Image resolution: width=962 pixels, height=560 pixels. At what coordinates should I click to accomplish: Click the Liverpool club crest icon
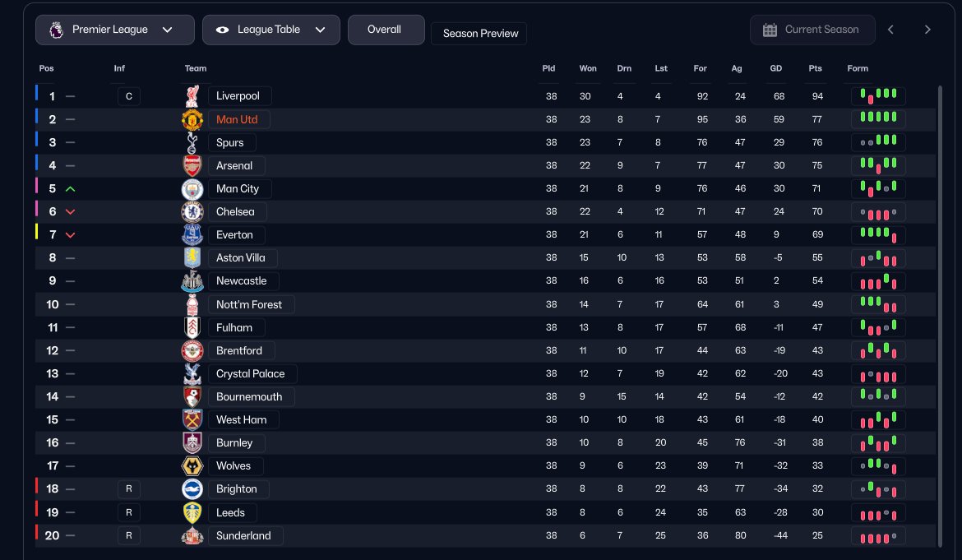pos(192,96)
